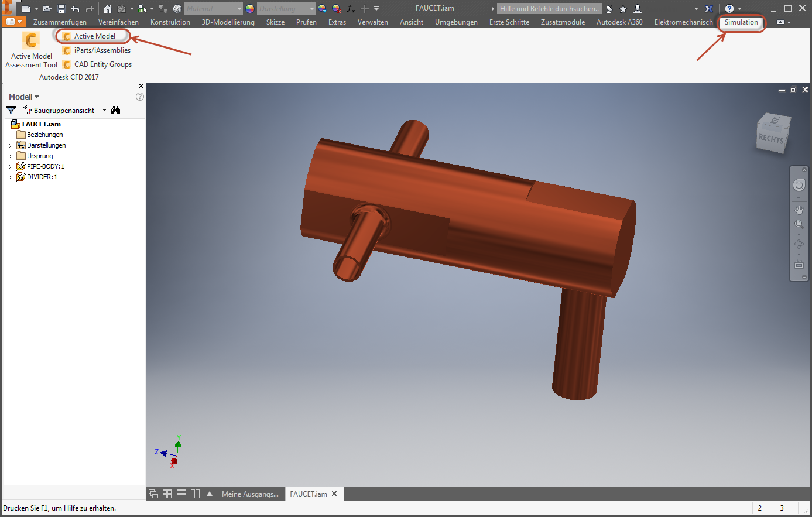Switch to the Meine Ausgangs... document tab

point(250,494)
